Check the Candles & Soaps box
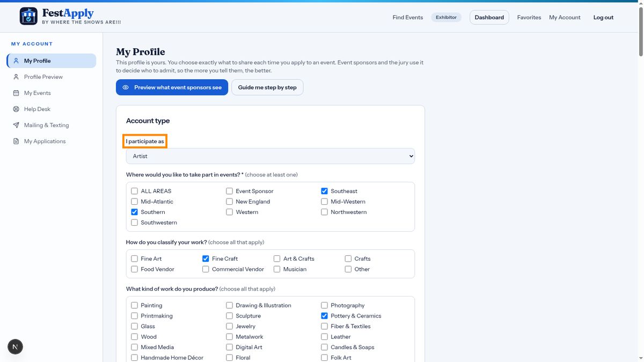644x362 pixels. [x=325, y=348]
